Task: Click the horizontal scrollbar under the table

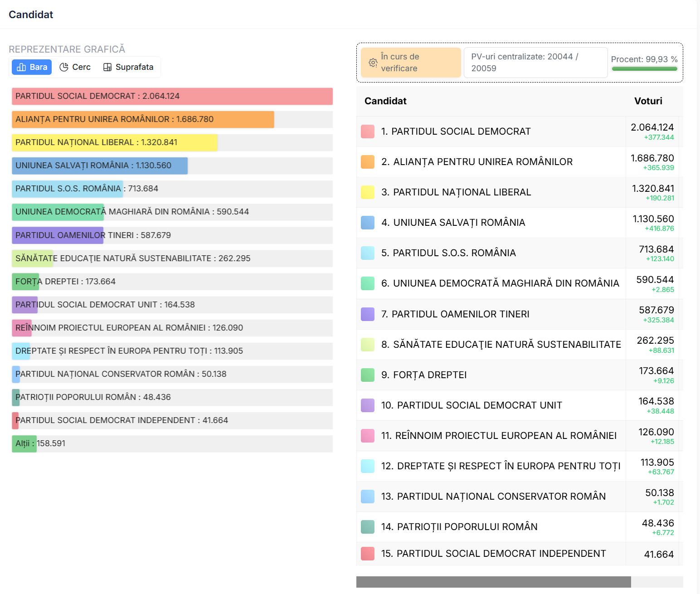Action: click(493, 582)
